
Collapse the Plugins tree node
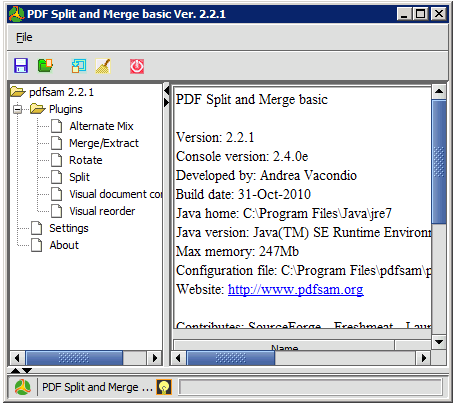point(17,109)
